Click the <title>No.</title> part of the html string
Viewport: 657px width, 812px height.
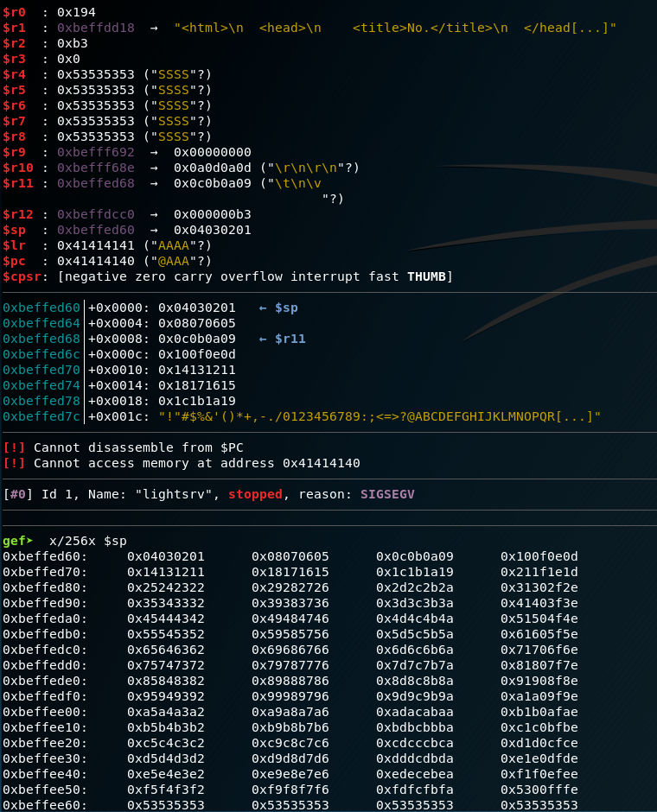pyautogui.click(x=430, y=28)
